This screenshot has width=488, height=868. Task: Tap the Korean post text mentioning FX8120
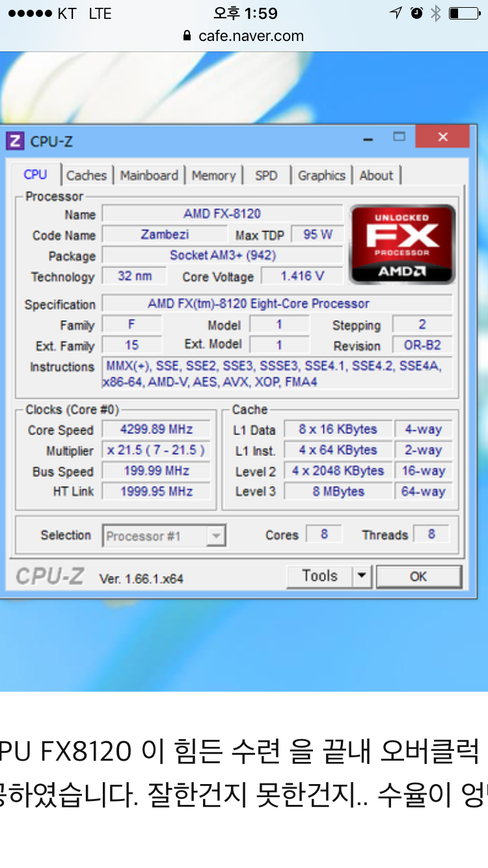tap(244, 772)
